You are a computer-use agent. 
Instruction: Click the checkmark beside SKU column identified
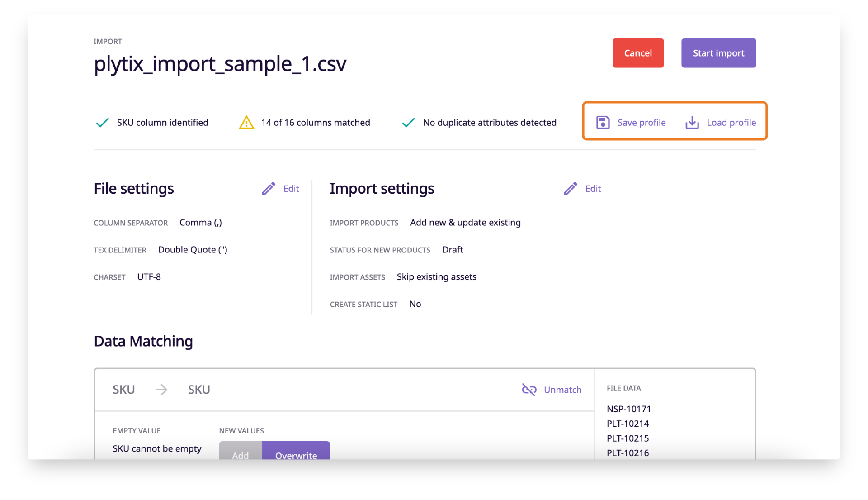tap(103, 123)
